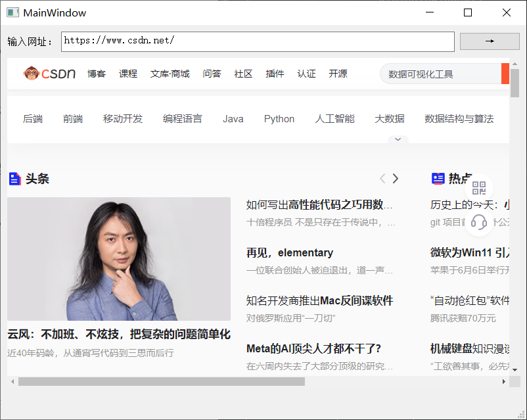
Task: Open the 博客 nav item
Action: click(97, 74)
